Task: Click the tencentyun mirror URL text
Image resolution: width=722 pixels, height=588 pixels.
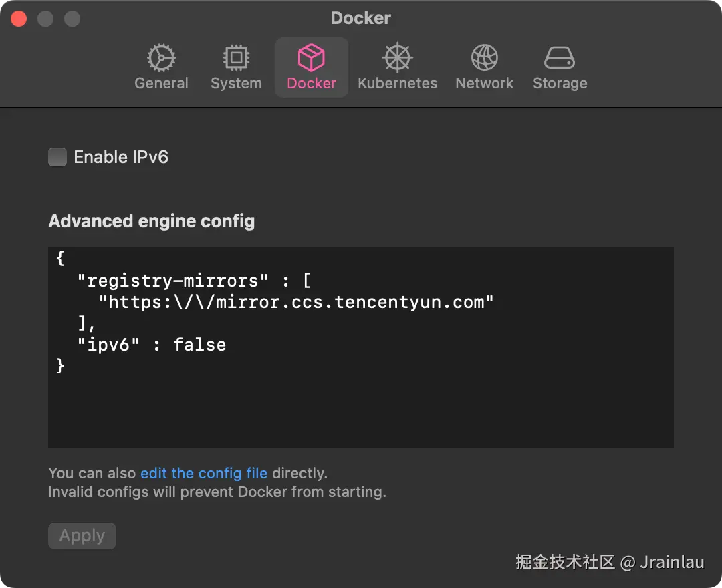Action: [296, 302]
